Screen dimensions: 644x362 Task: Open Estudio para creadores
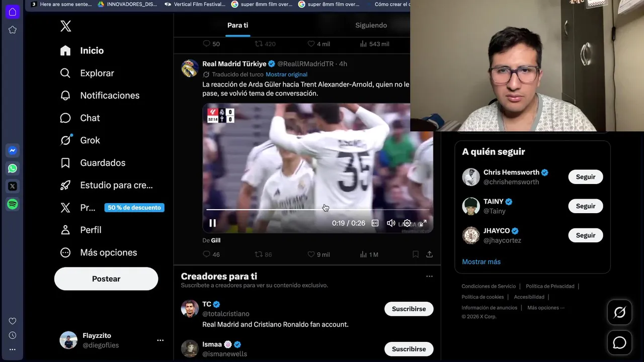106,185
